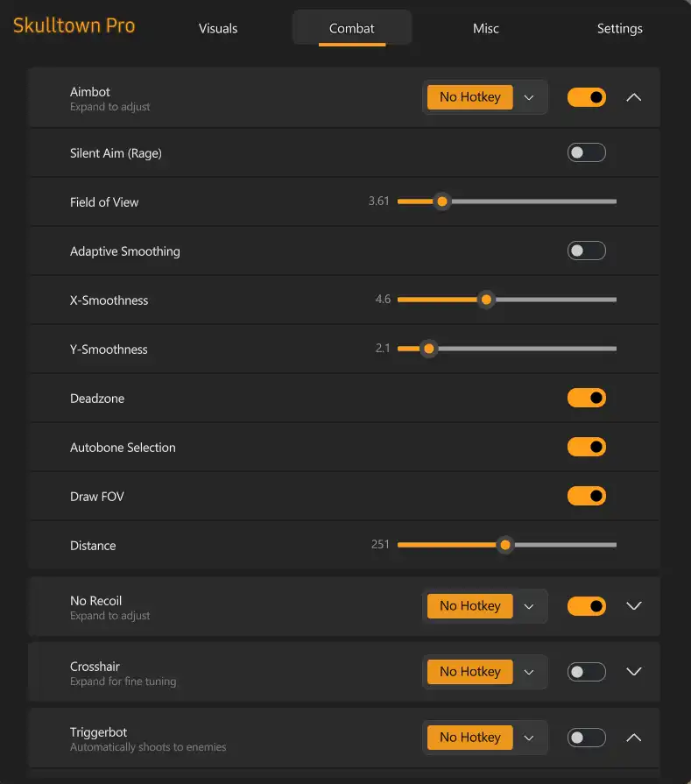Click the Crosshair No Hotkey button
This screenshot has width=691, height=784.
point(470,672)
